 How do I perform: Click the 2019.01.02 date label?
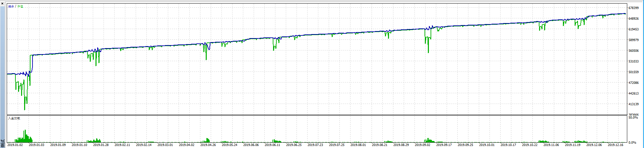15,145
